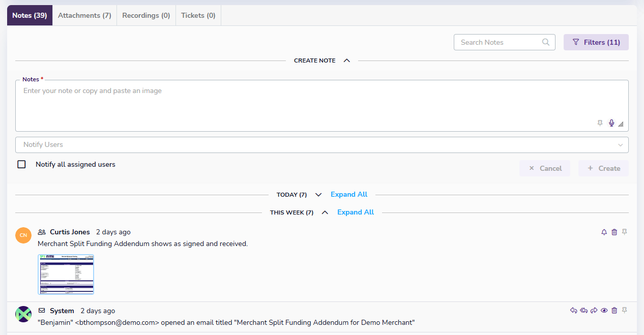Focus the Search Notes field
The height and width of the screenshot is (335, 644).
504,42
